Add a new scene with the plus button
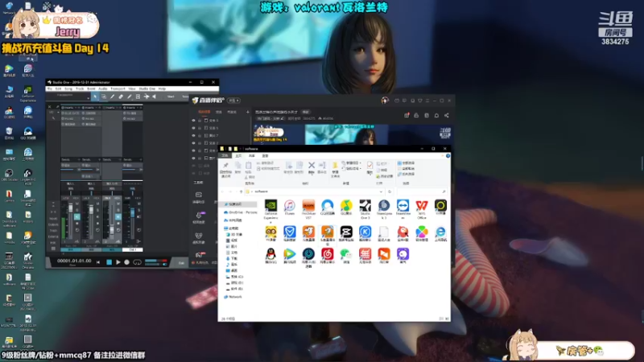The image size is (644, 362). tap(248, 112)
